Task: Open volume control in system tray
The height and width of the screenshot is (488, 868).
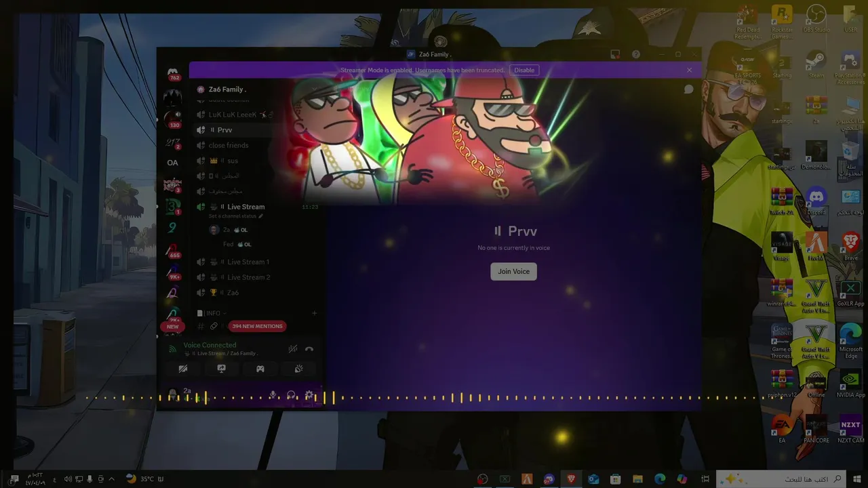Action: 67,479
